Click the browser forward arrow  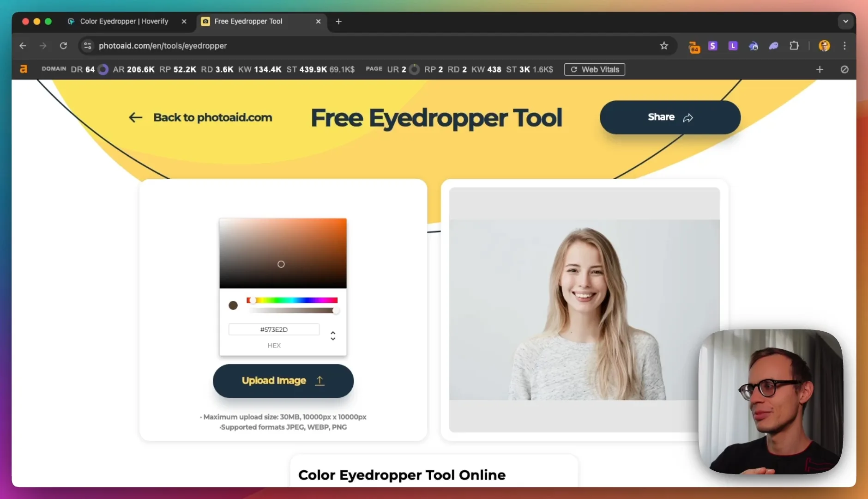43,46
